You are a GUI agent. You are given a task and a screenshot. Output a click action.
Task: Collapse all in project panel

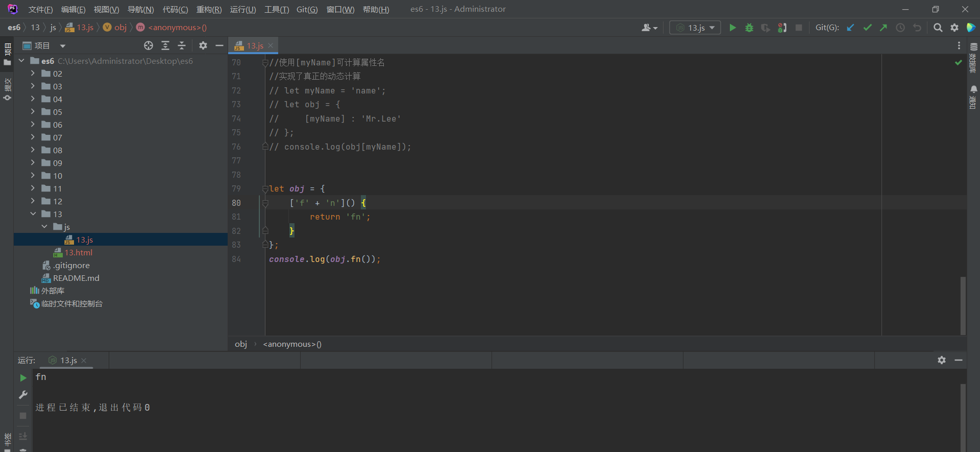pyautogui.click(x=182, y=45)
